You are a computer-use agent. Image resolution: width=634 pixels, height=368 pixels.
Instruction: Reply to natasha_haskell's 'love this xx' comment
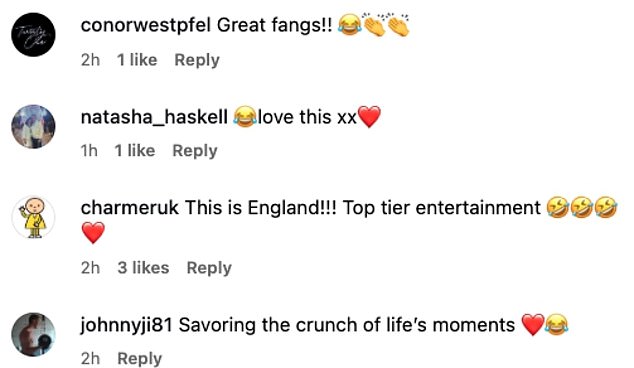point(195,151)
